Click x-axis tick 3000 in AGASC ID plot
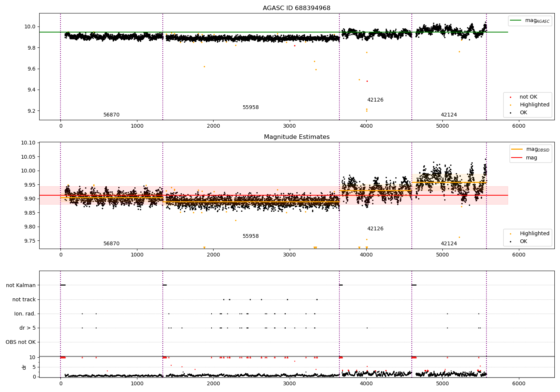Screen dimensions: 560x392 pyautogui.click(x=290, y=126)
